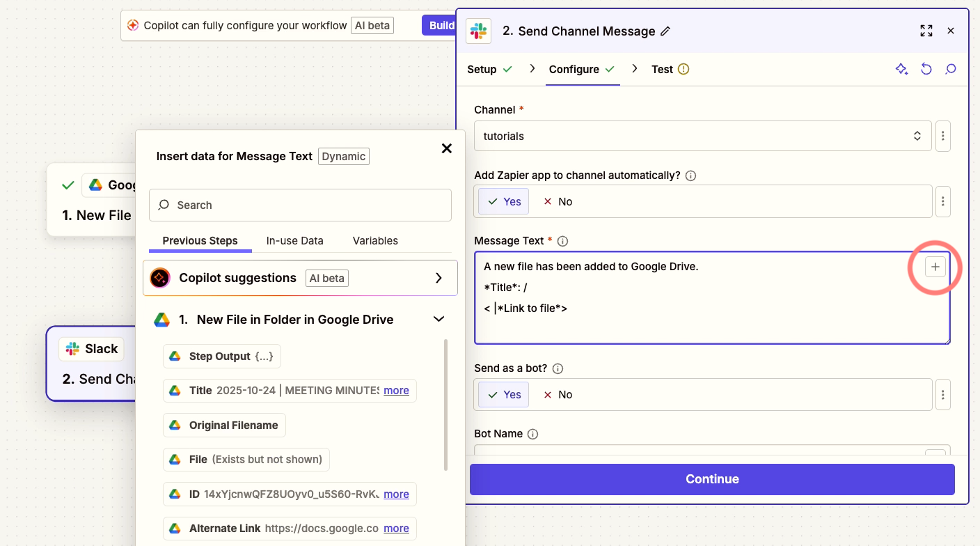Viewport: 980px width, 546px height.
Task: Select No for Send as a bot
Action: pyautogui.click(x=558, y=394)
